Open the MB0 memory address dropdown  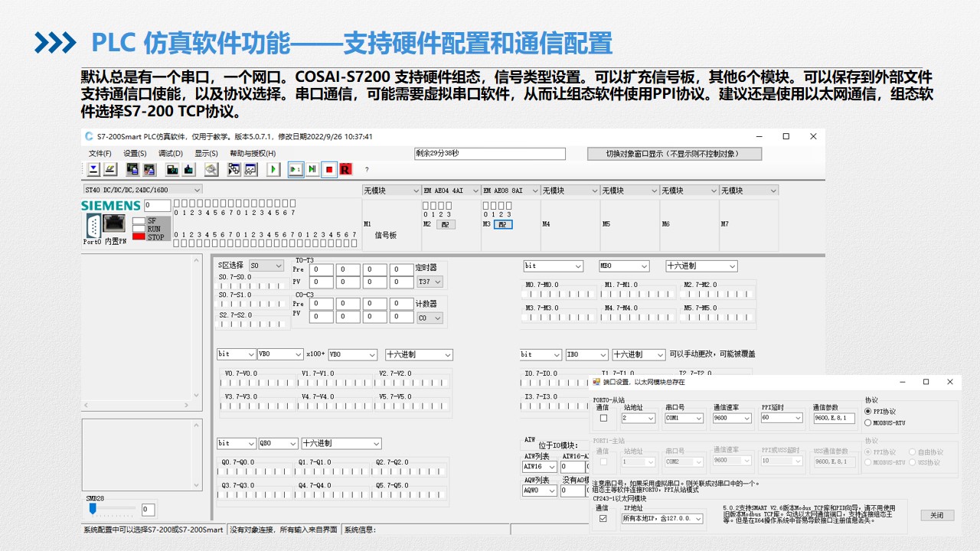(x=624, y=266)
